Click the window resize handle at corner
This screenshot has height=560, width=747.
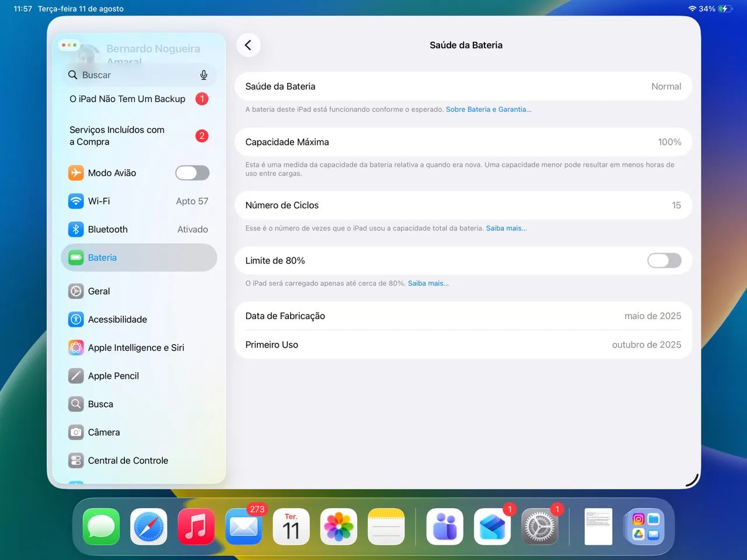[x=692, y=480]
